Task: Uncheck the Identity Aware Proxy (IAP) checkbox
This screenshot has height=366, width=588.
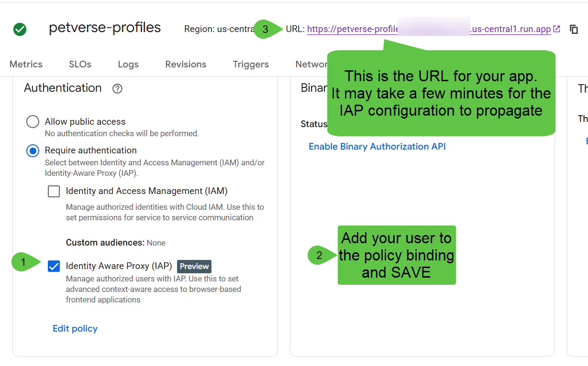Action: 54,266
